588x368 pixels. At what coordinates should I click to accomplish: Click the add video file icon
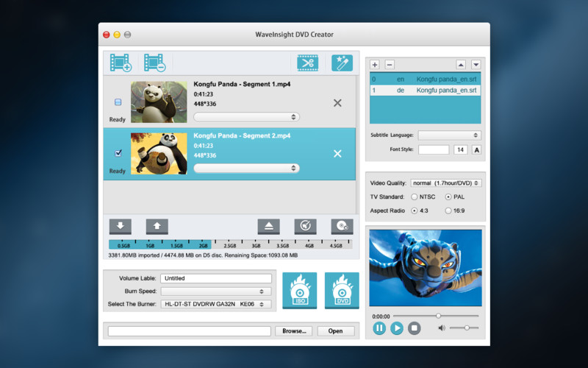(x=121, y=63)
